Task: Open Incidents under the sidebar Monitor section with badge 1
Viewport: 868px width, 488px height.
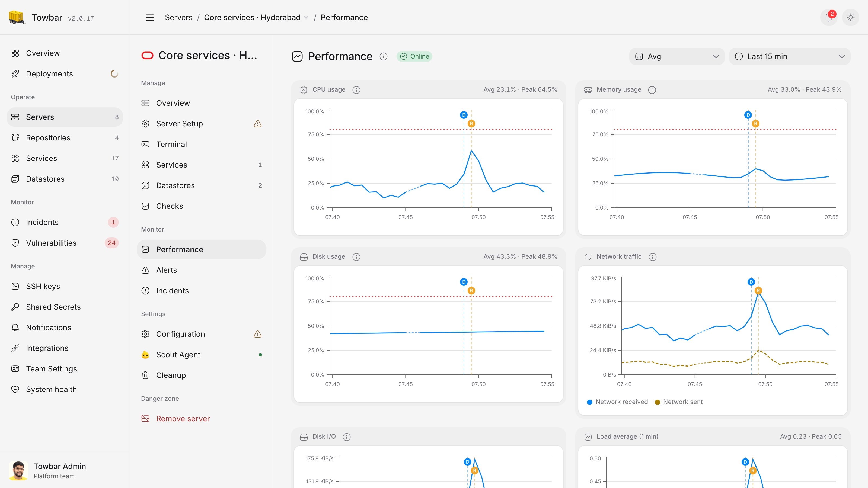Action: coord(65,222)
